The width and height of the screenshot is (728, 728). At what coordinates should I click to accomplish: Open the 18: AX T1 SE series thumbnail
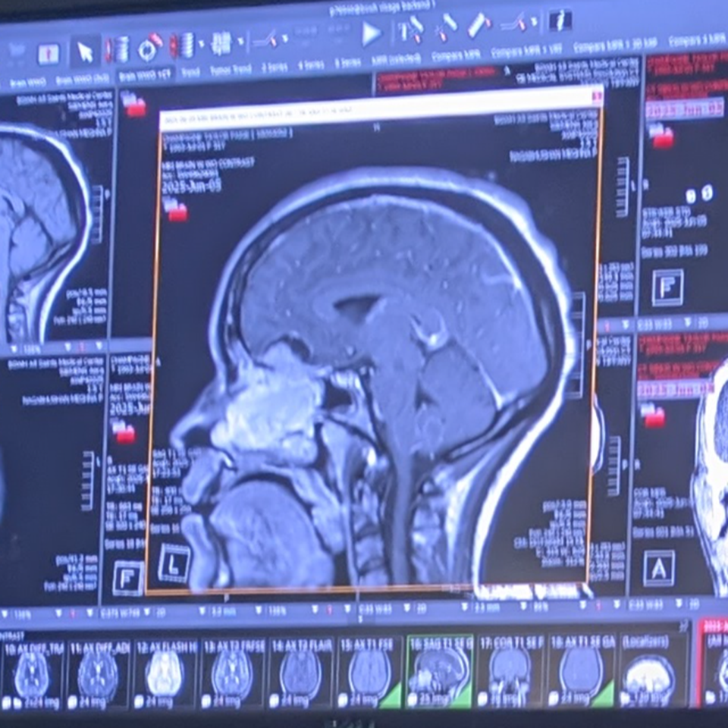(582, 670)
